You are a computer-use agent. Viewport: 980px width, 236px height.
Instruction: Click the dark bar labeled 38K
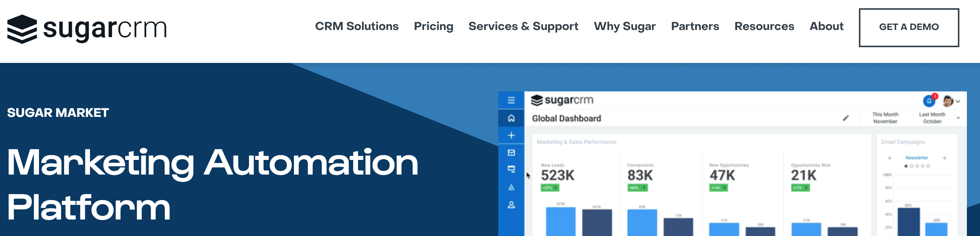[760, 232]
